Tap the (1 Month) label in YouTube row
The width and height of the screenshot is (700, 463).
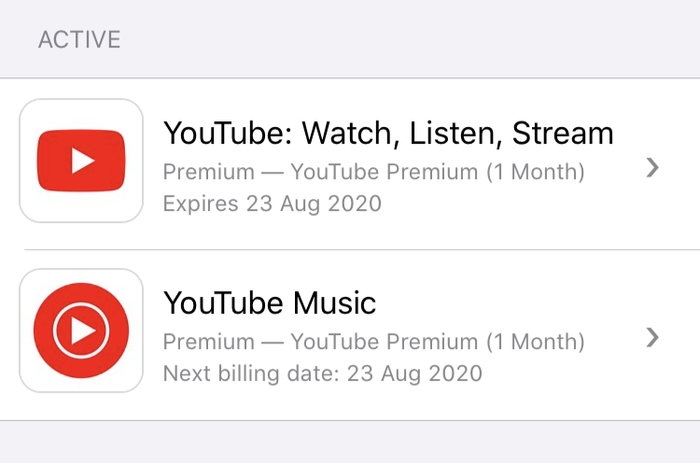coord(535,172)
